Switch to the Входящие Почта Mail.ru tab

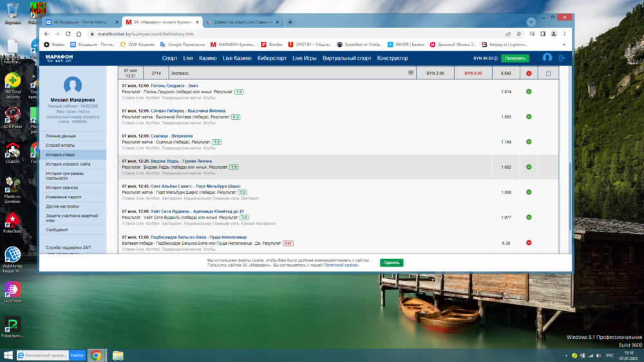coord(80,22)
